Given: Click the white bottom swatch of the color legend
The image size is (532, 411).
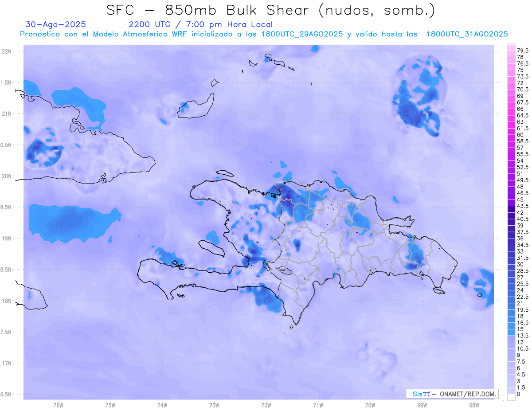Looking at the screenshot, I should [x=511, y=397].
